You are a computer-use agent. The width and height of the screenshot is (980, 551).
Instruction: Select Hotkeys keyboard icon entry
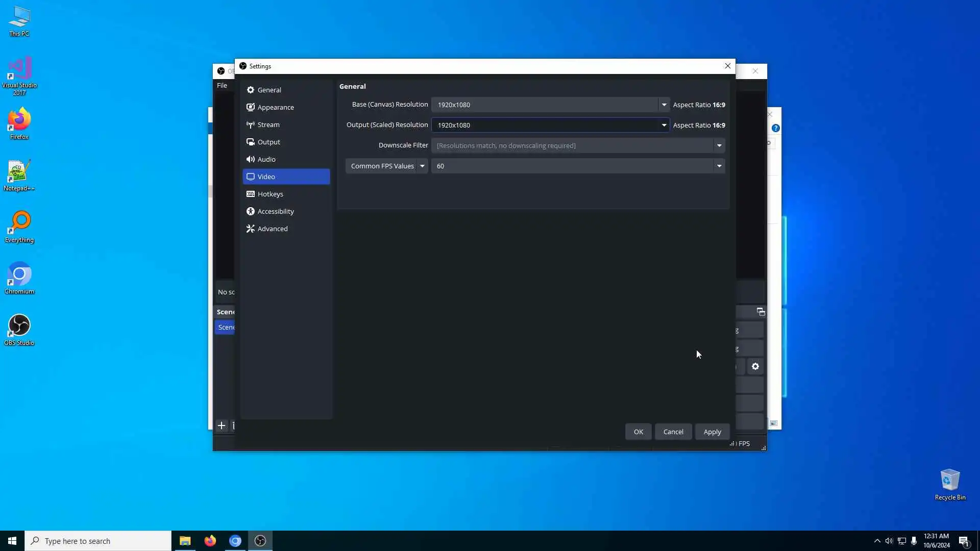(270, 194)
